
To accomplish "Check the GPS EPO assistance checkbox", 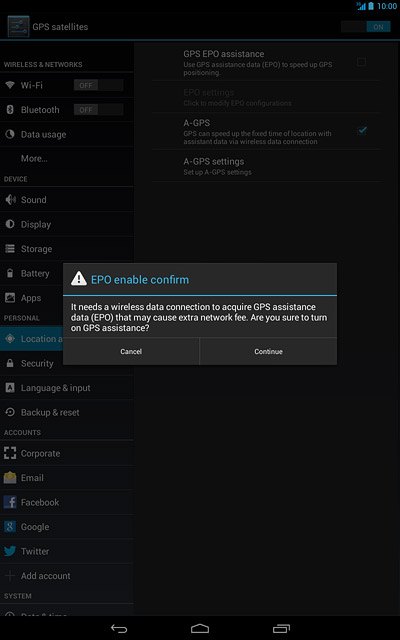I will [361, 62].
